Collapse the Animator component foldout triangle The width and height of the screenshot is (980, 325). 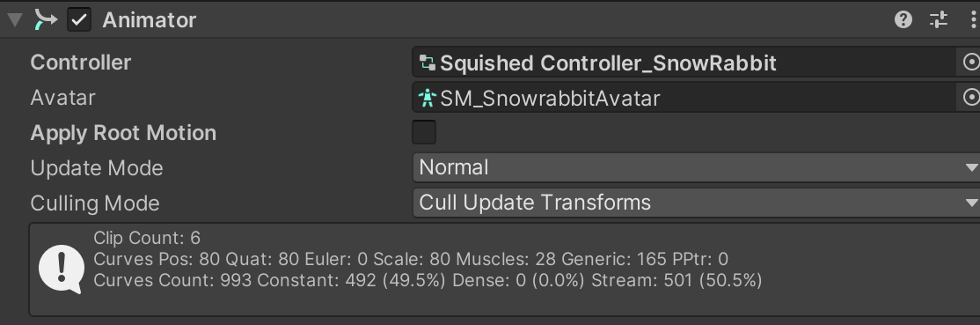tap(14, 20)
